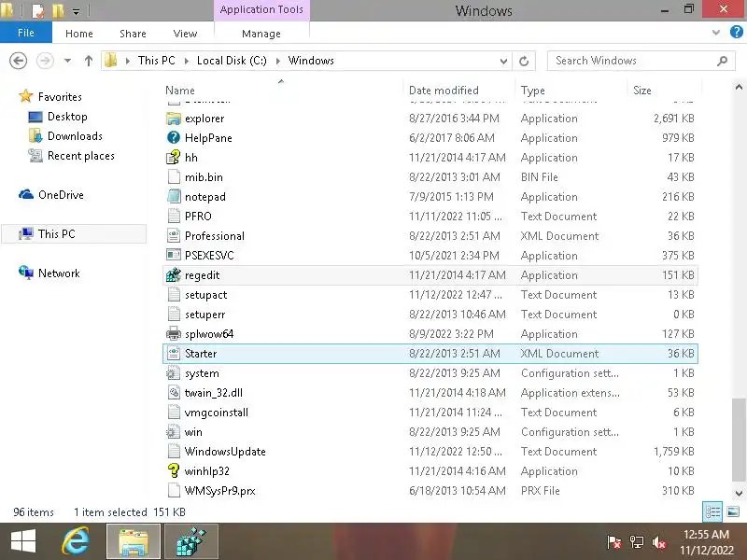
Task: Click the PSEXESVC application icon
Action: coord(174,255)
